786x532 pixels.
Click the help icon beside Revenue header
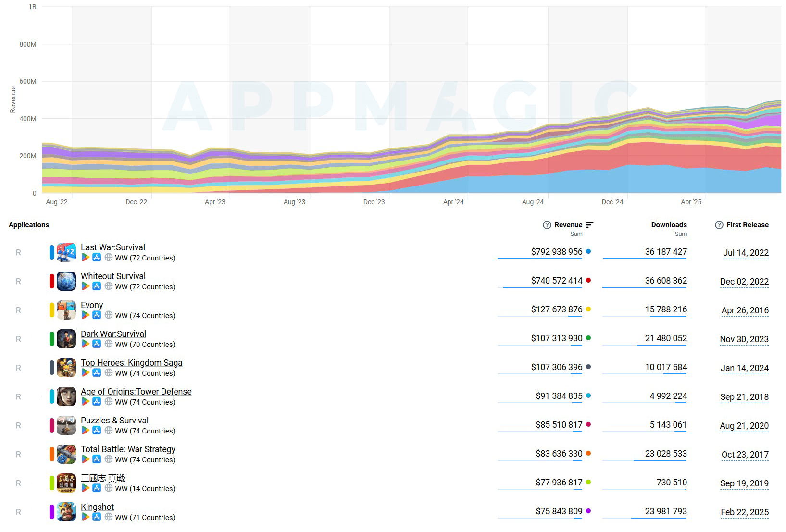547,225
